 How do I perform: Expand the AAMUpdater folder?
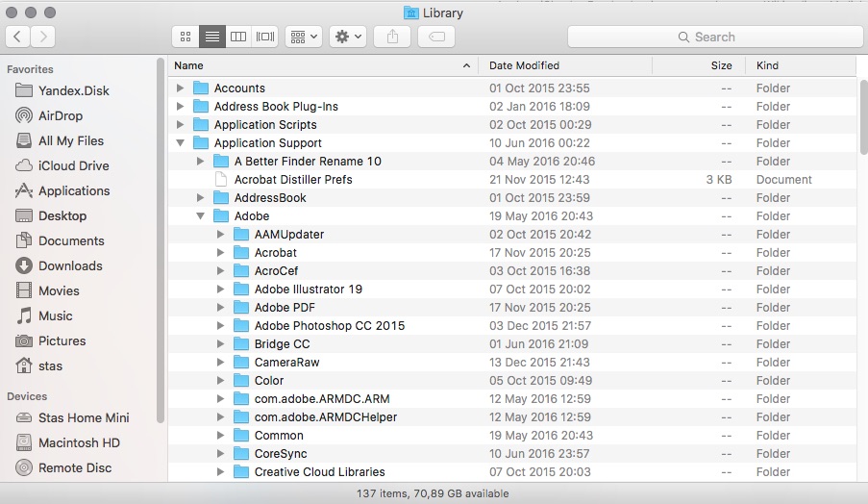(220, 235)
